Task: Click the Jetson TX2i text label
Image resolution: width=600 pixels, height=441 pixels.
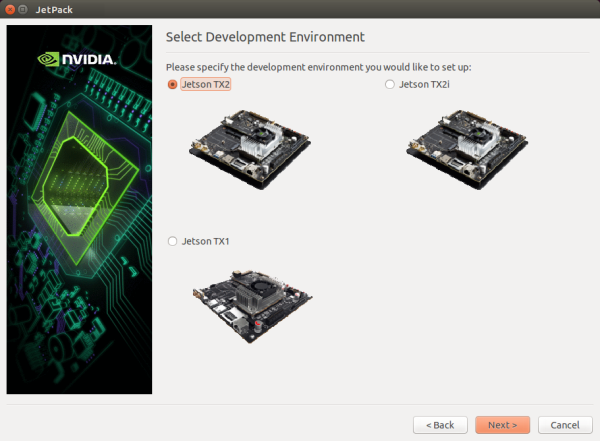Action: (x=425, y=85)
